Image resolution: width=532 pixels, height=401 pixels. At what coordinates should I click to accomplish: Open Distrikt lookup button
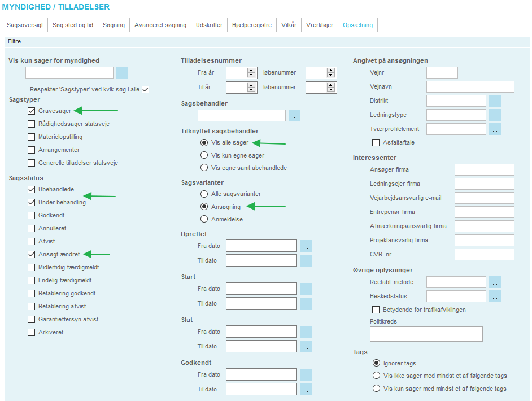(495, 101)
